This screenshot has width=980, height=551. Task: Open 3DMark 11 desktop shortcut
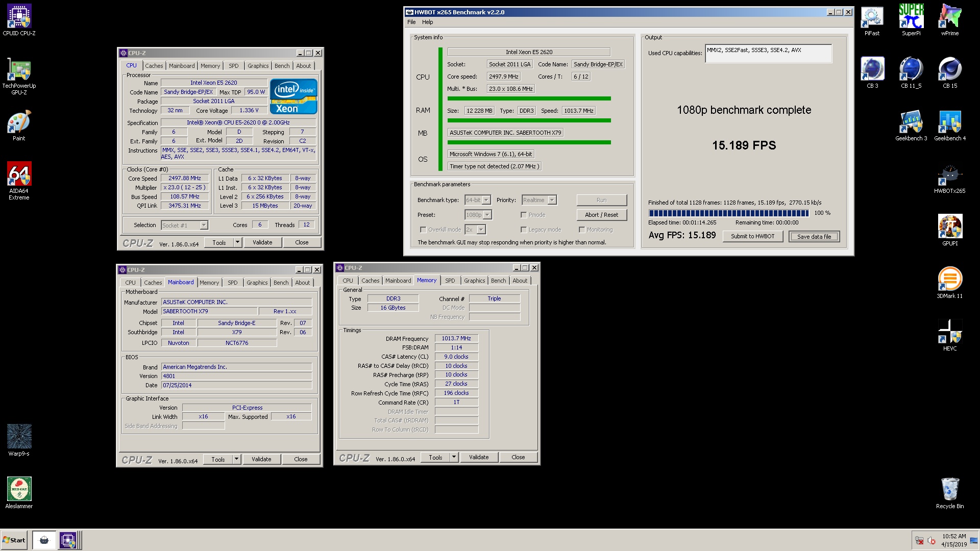click(x=950, y=283)
